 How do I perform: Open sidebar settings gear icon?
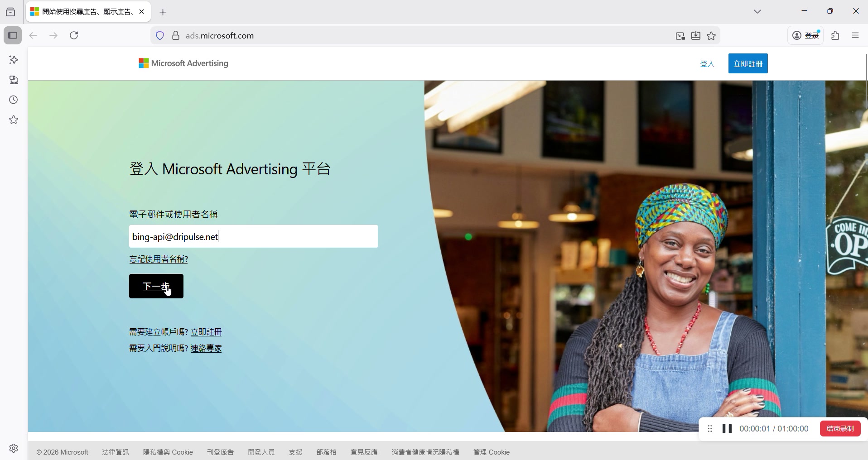click(x=14, y=448)
